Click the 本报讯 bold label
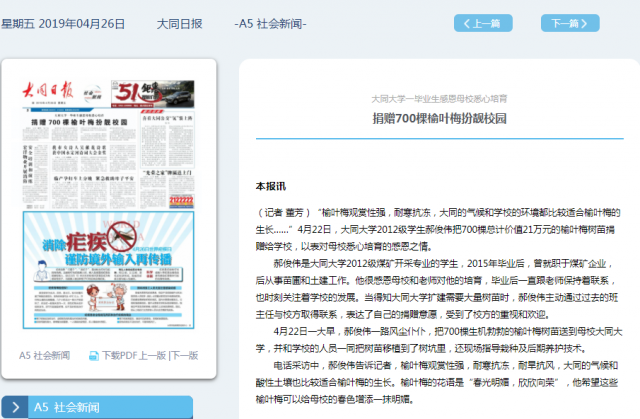 click(271, 186)
